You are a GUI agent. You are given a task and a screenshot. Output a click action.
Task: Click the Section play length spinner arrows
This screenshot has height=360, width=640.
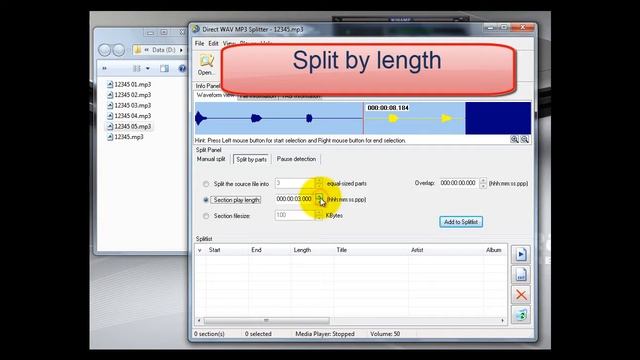pyautogui.click(x=319, y=199)
